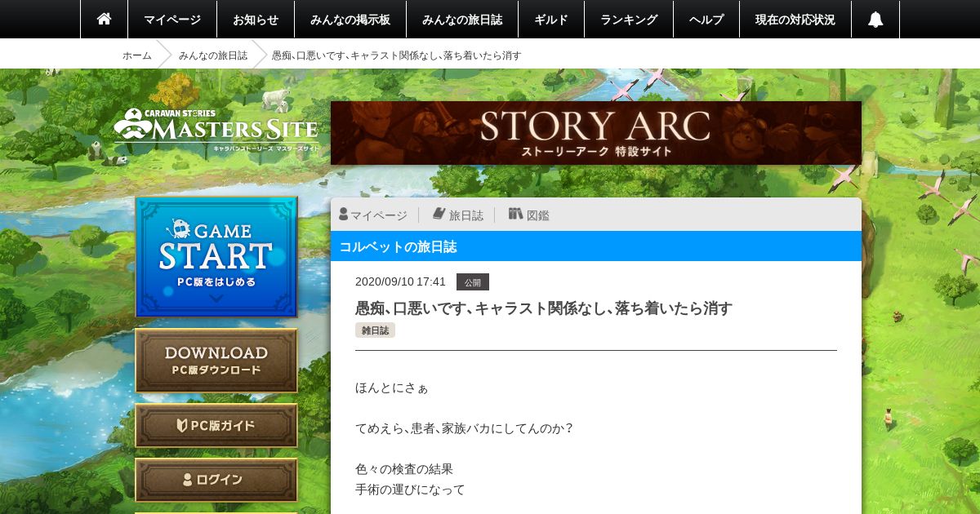Open お知らせ menu item

click(x=256, y=19)
